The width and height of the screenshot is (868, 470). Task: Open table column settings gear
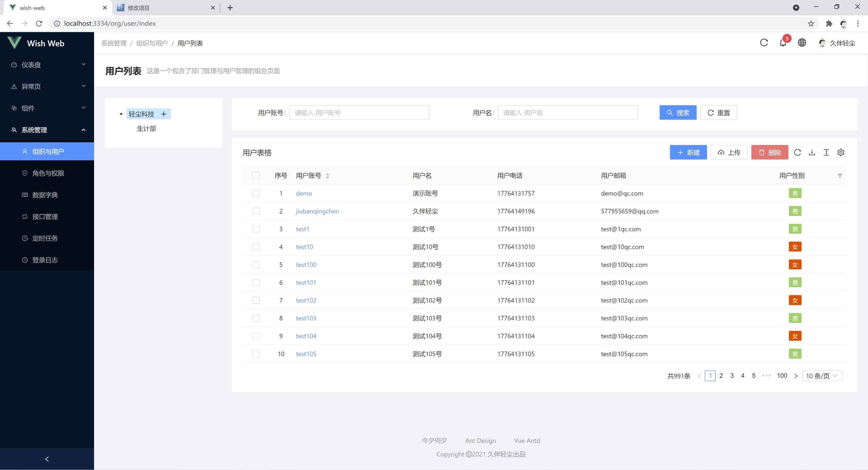coord(841,152)
